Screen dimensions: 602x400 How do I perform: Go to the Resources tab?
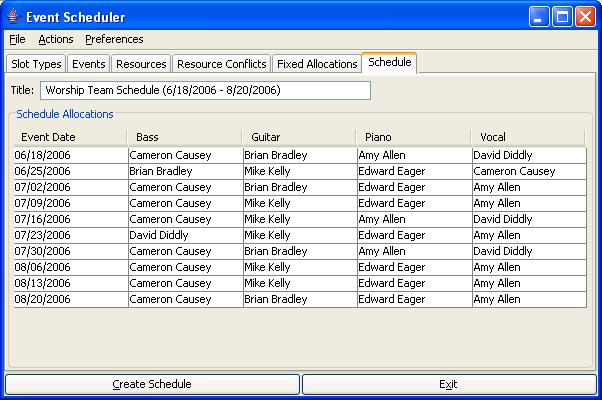pyautogui.click(x=141, y=64)
